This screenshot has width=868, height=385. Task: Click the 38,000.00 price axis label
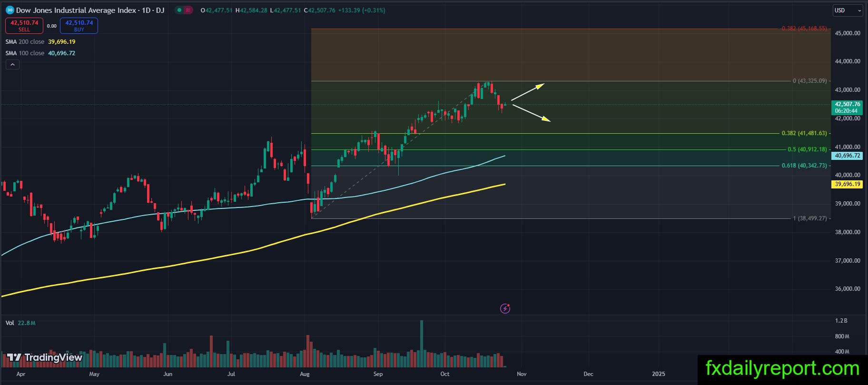848,232
